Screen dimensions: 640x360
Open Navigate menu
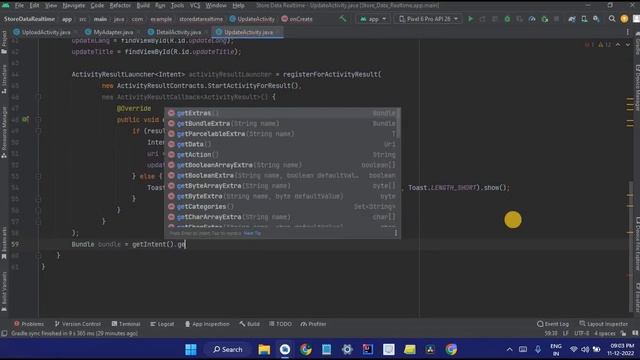(73, 5)
